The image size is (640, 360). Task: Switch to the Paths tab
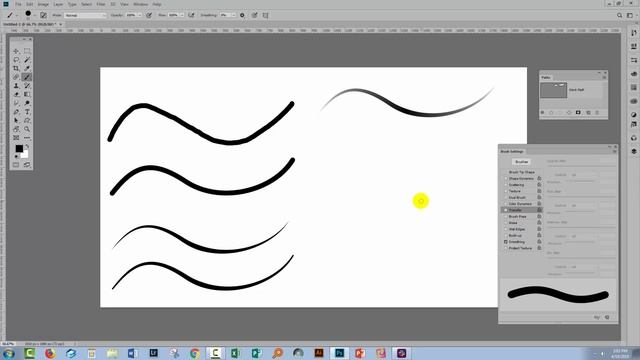(x=546, y=77)
